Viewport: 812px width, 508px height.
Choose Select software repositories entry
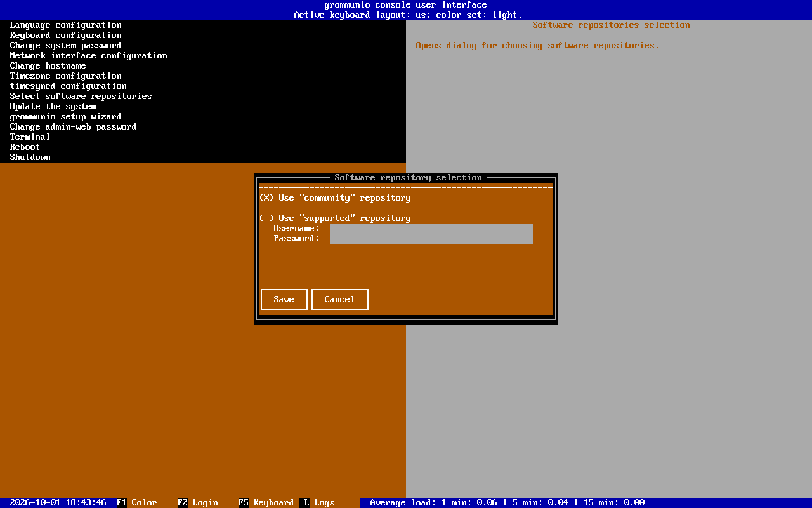[x=81, y=97]
